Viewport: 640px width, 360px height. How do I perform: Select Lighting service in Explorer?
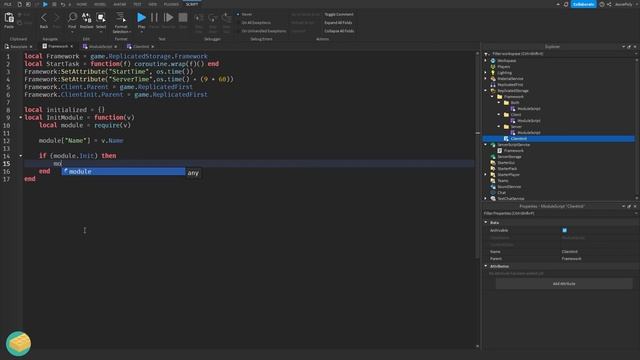point(504,73)
